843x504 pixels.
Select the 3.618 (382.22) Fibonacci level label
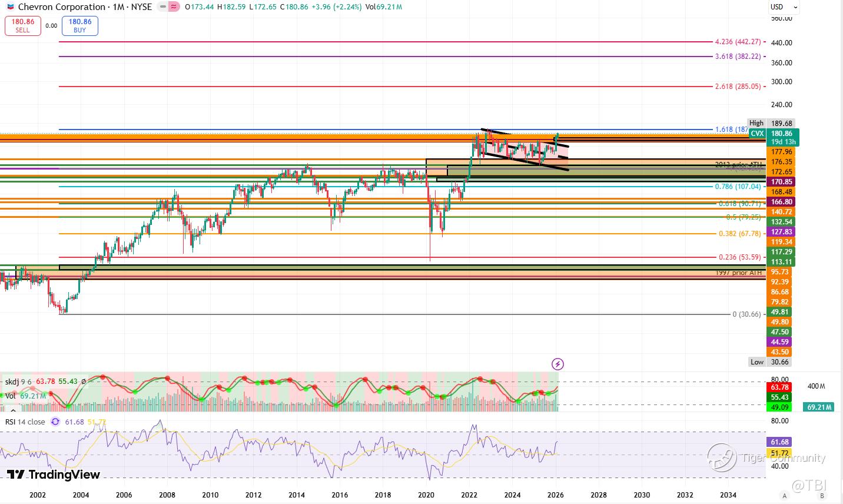pyautogui.click(x=738, y=57)
